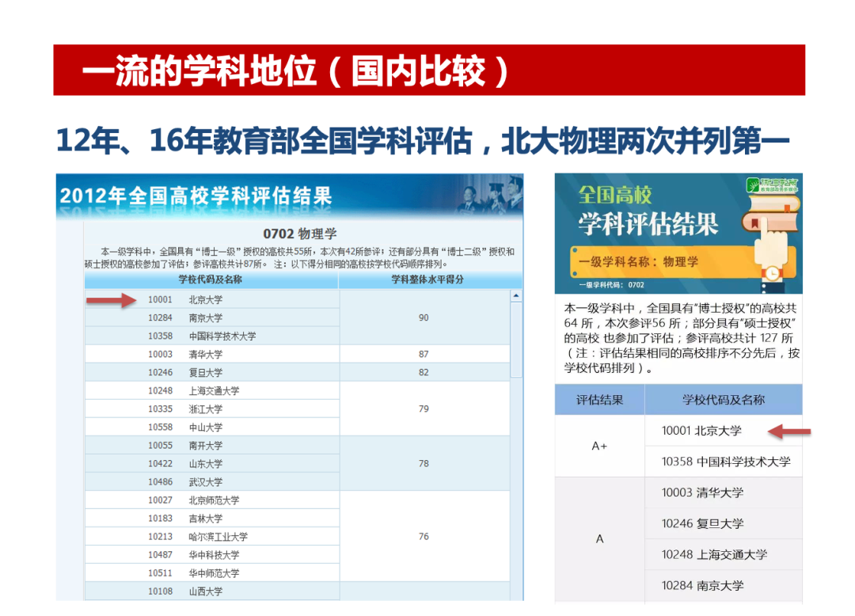This screenshot has height=616, width=855.
Task: Click the score cell 87
Action: [424, 355]
